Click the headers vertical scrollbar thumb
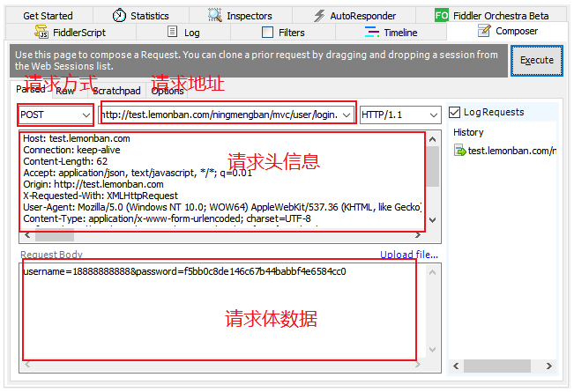Image resolution: width=574 pixels, height=392 pixels. point(433,166)
